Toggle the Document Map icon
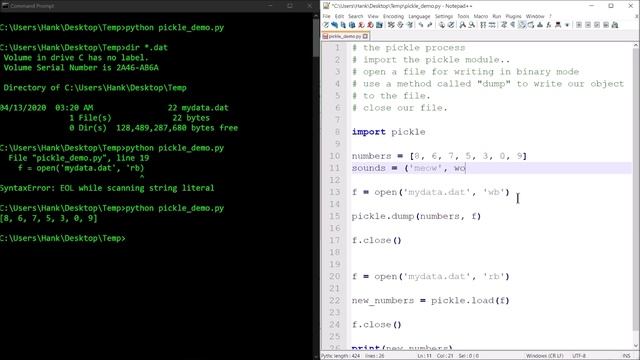The height and width of the screenshot is (360, 640). [x=540, y=25]
